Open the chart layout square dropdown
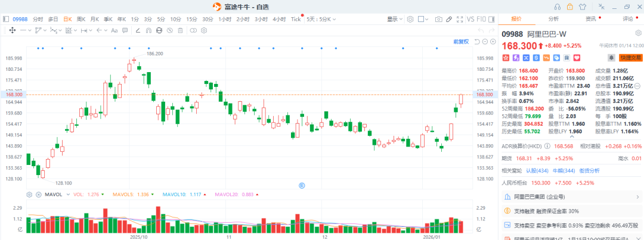This screenshot has height=240, width=644. pos(423,19)
